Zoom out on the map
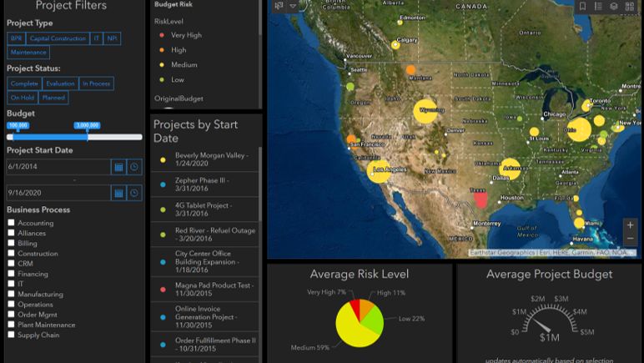Image resolution: width=644 pixels, height=363 pixels. pos(630,239)
